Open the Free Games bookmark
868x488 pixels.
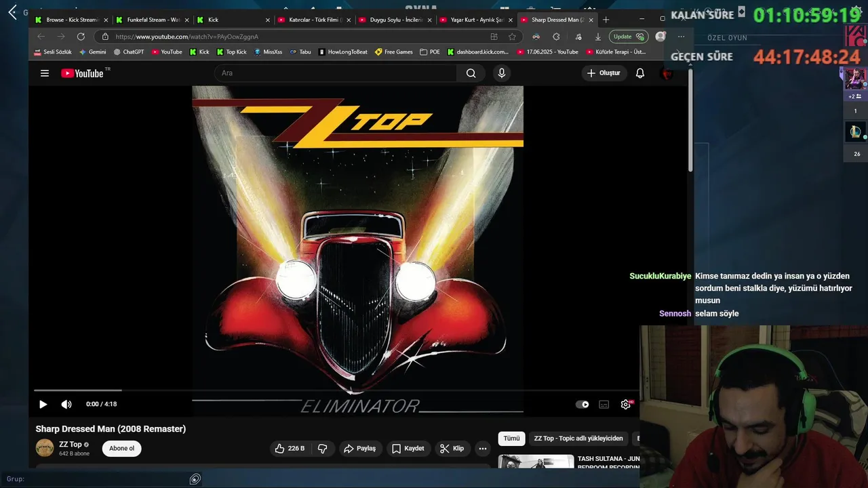pos(393,52)
